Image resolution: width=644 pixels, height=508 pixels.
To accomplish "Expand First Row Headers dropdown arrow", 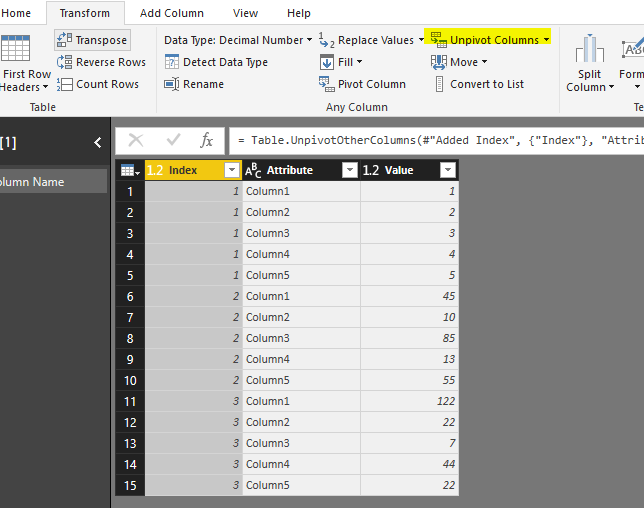I will [x=46, y=87].
